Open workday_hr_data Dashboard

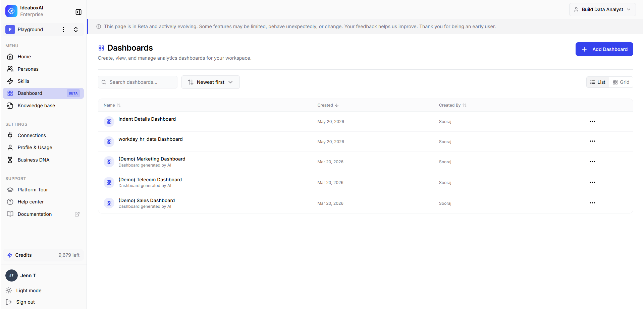point(151,139)
